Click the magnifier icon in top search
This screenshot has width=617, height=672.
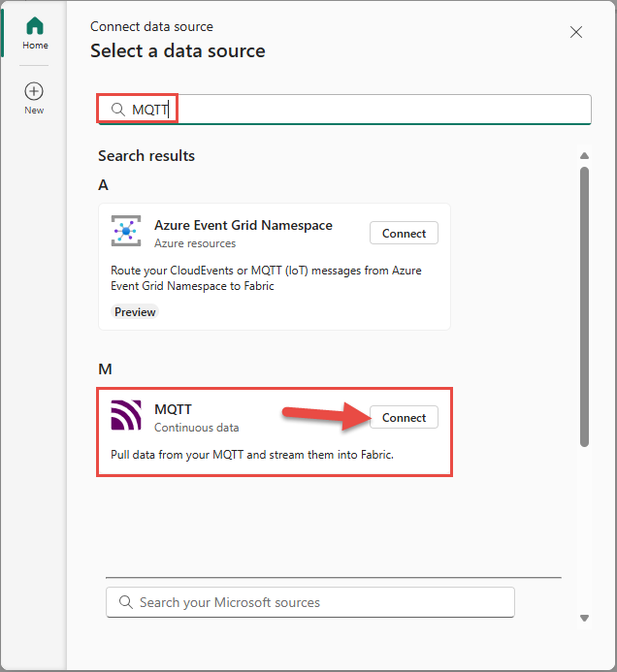(x=118, y=110)
